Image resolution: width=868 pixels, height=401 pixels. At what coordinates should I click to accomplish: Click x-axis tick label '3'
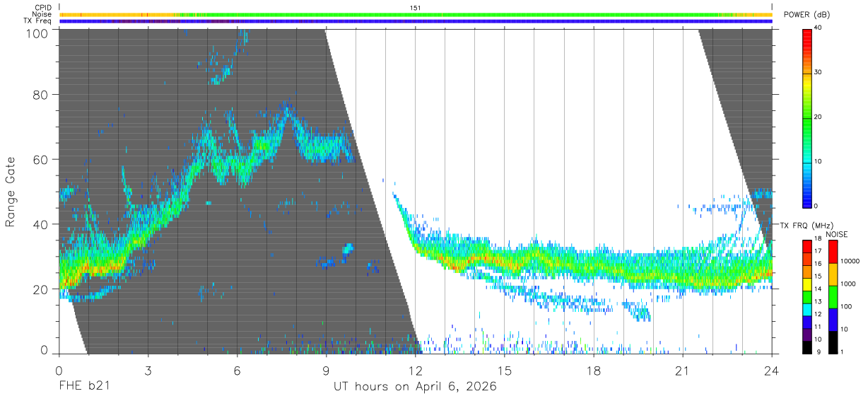click(x=148, y=371)
